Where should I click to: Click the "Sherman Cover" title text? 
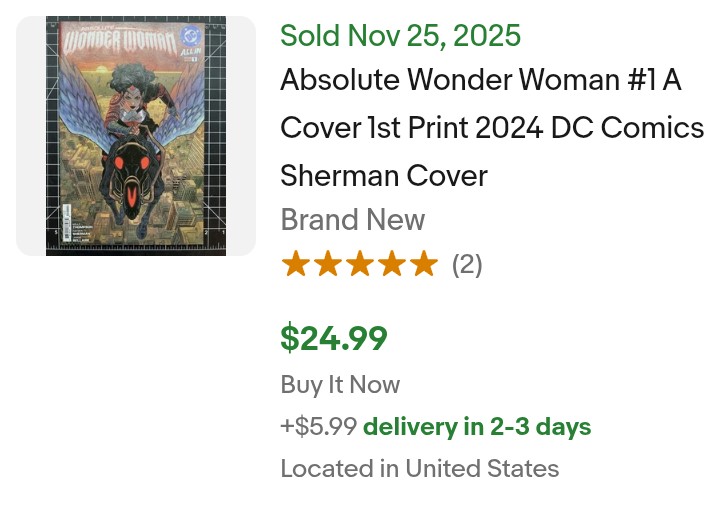(x=384, y=176)
